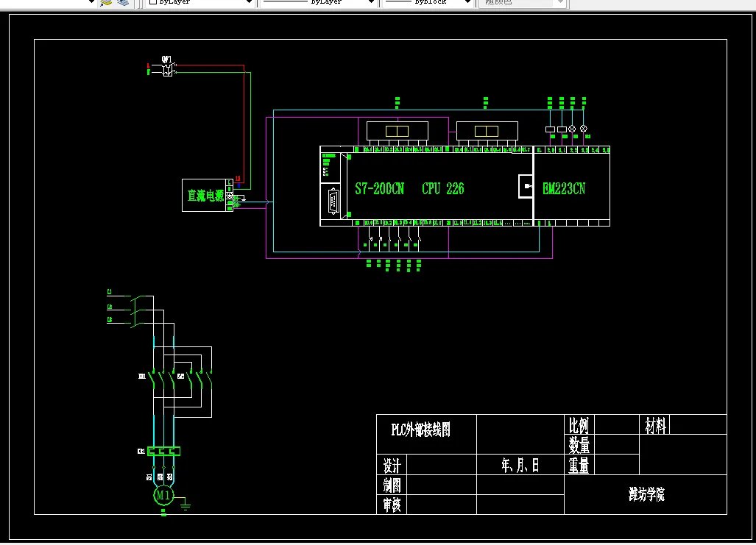The width and height of the screenshot is (756, 545).
Task: Select the 审核 label in title block
Action: point(392,505)
